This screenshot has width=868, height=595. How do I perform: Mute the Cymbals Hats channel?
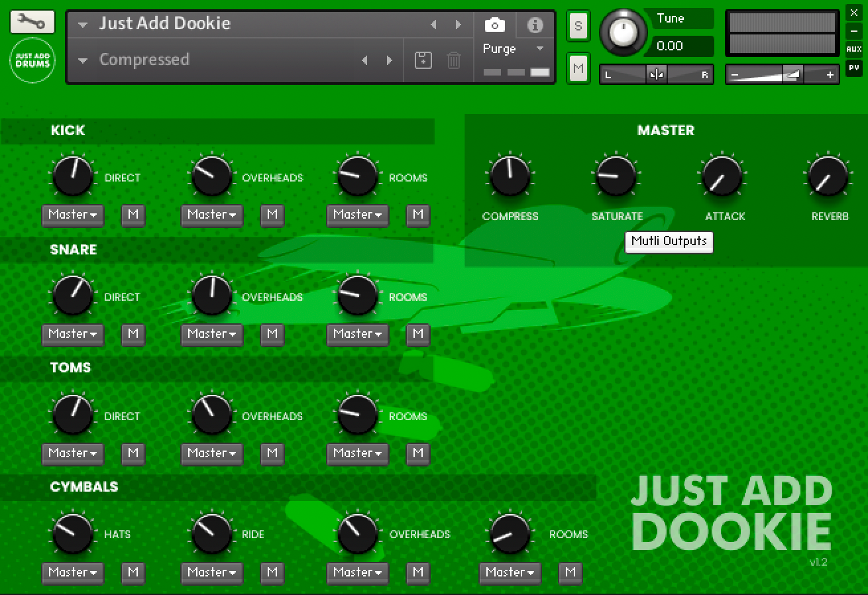click(x=133, y=572)
